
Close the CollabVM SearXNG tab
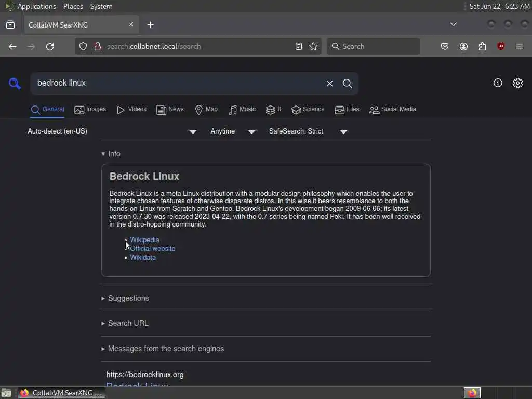point(131,25)
